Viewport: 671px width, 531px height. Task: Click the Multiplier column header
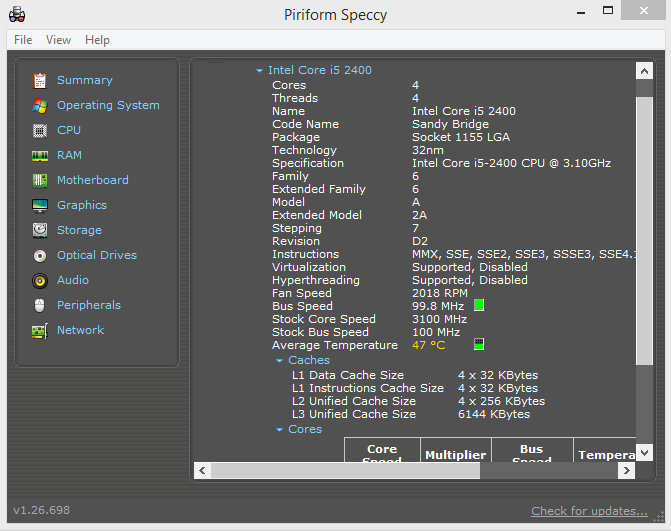pyautogui.click(x=456, y=450)
